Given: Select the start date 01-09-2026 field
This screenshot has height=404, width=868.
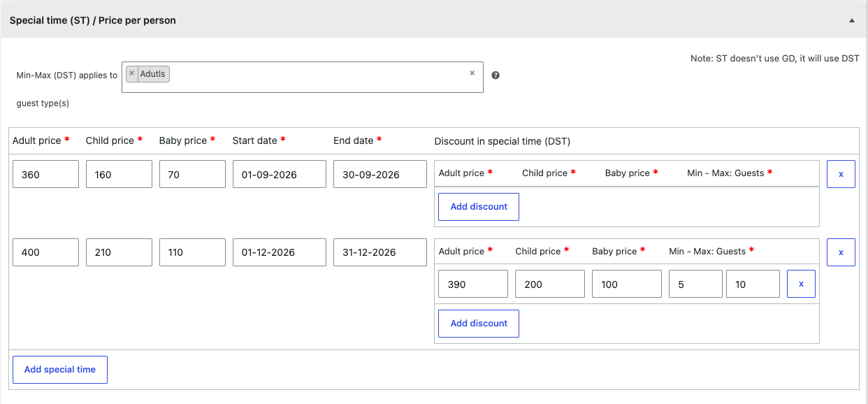Looking at the screenshot, I should coord(280,174).
